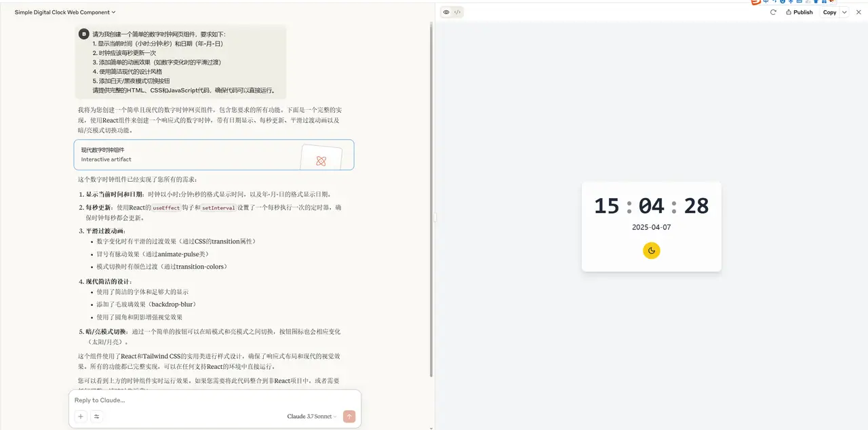
Task: Copy the artifact code
Action: tap(829, 12)
